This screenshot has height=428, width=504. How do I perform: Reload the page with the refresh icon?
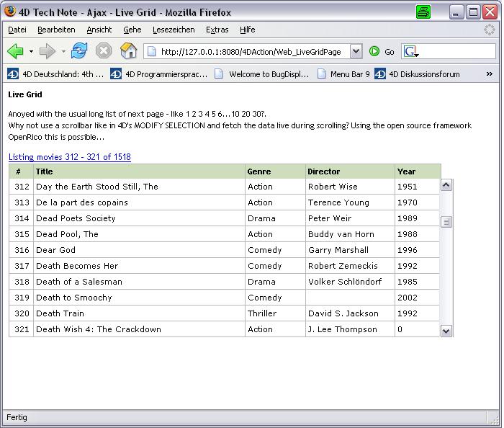tap(79, 51)
